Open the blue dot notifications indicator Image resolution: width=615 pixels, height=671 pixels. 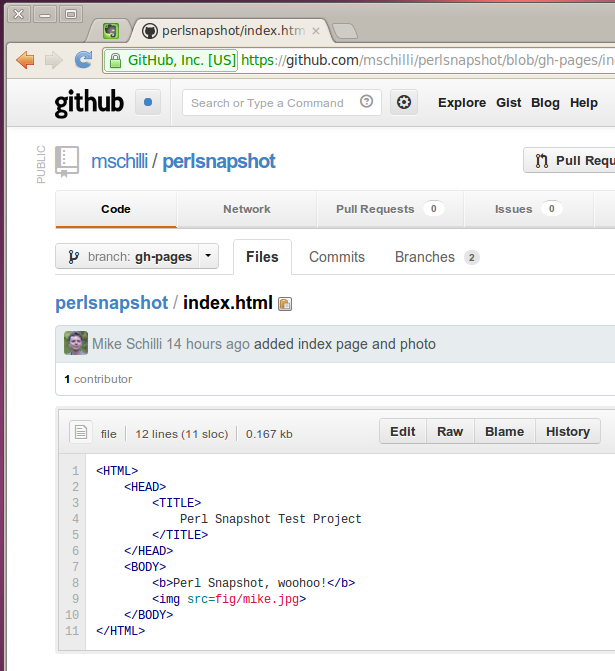[148, 102]
